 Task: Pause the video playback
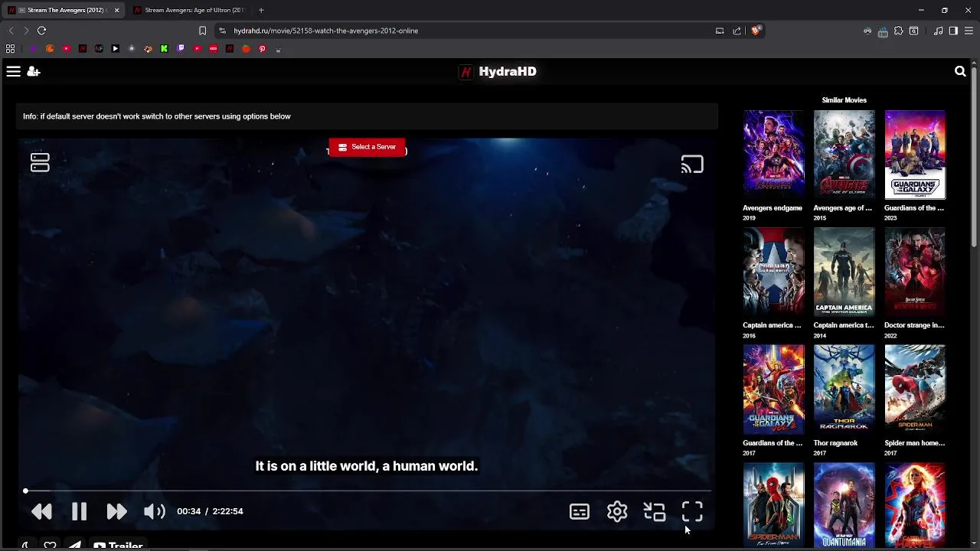79,511
